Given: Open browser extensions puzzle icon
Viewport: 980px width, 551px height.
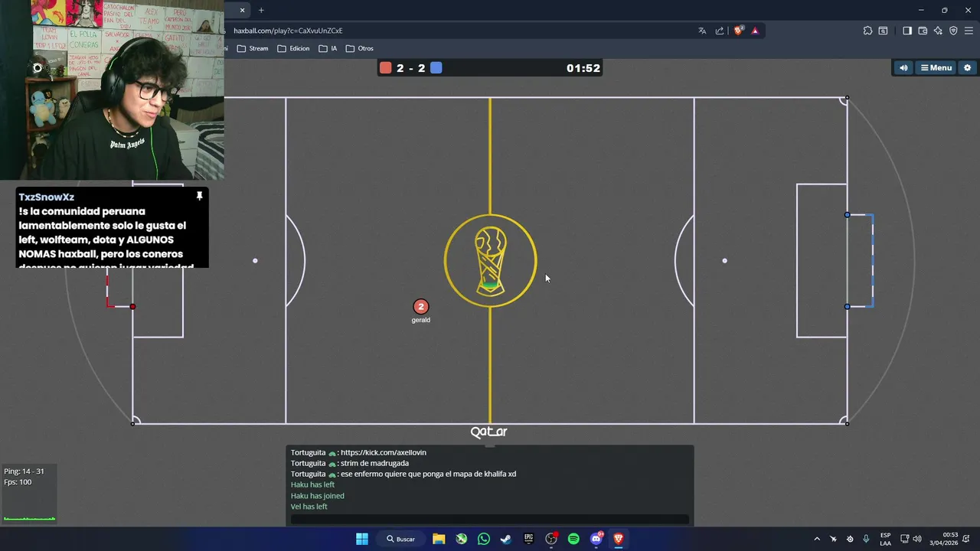Looking at the screenshot, I should 867,31.
